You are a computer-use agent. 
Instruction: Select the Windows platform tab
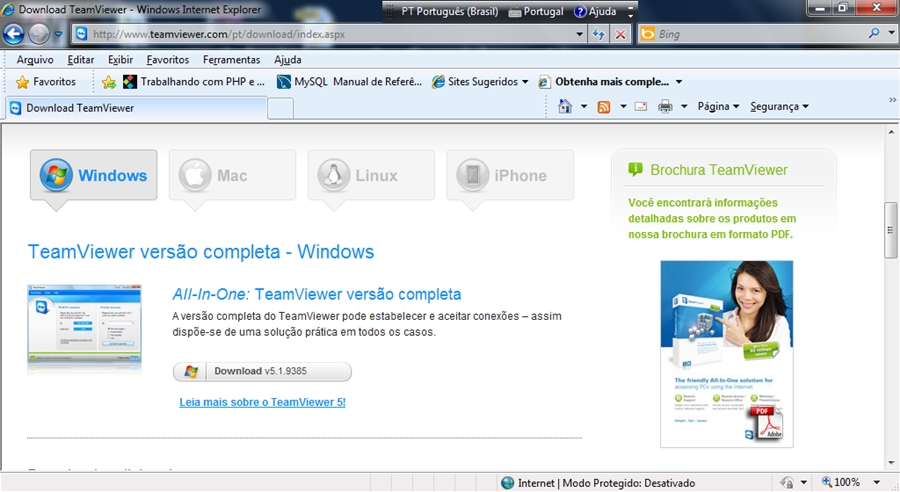click(94, 175)
